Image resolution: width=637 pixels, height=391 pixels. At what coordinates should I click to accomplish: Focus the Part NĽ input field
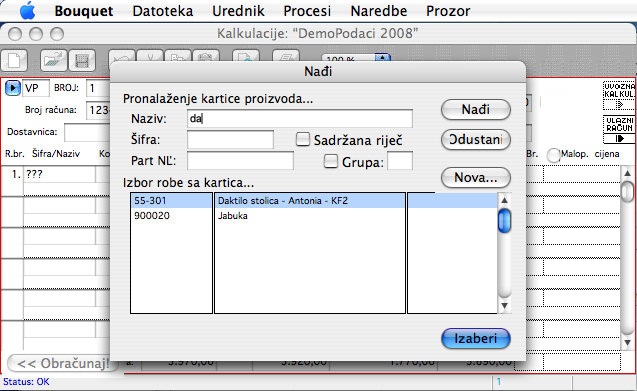[240, 161]
